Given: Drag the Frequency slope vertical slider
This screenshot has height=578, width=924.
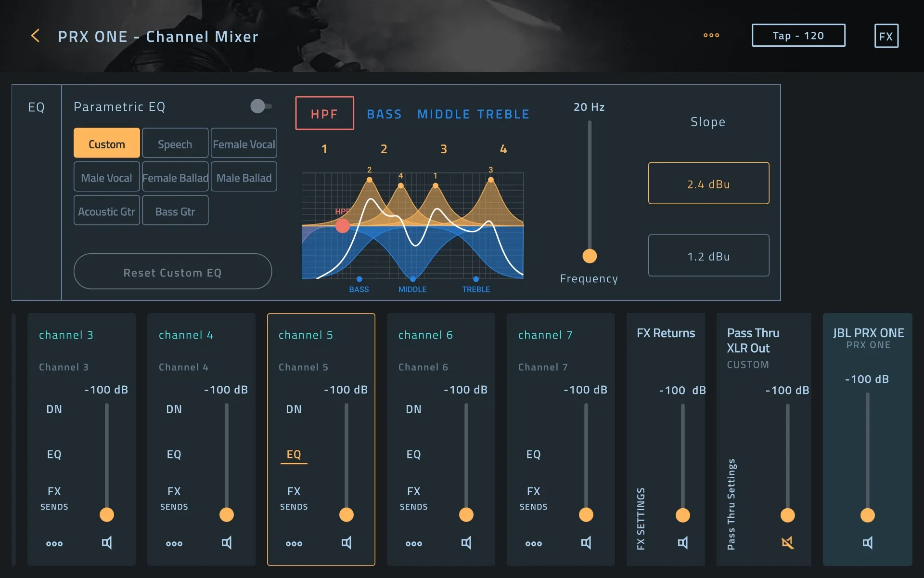Looking at the screenshot, I should [x=589, y=256].
